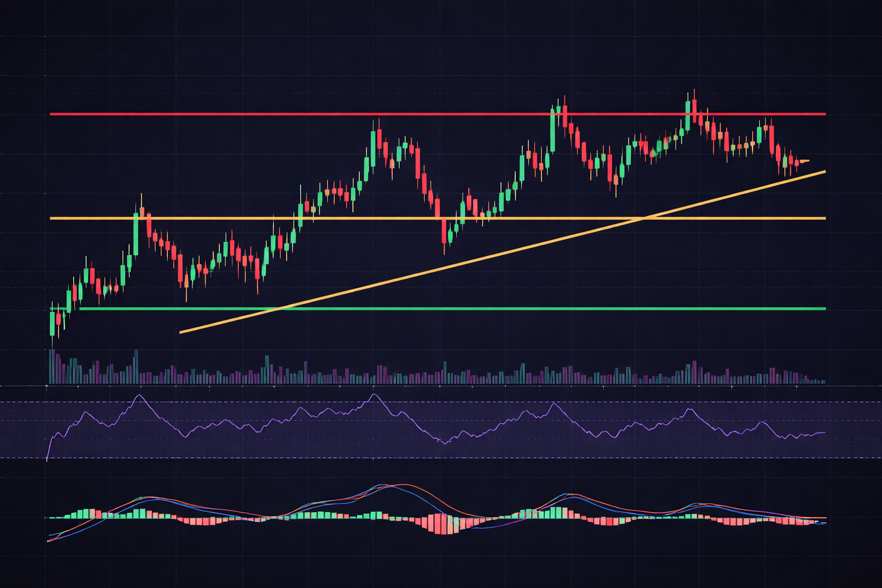The image size is (882, 588).
Task: Select the green horizontal support line
Action: [459, 309]
